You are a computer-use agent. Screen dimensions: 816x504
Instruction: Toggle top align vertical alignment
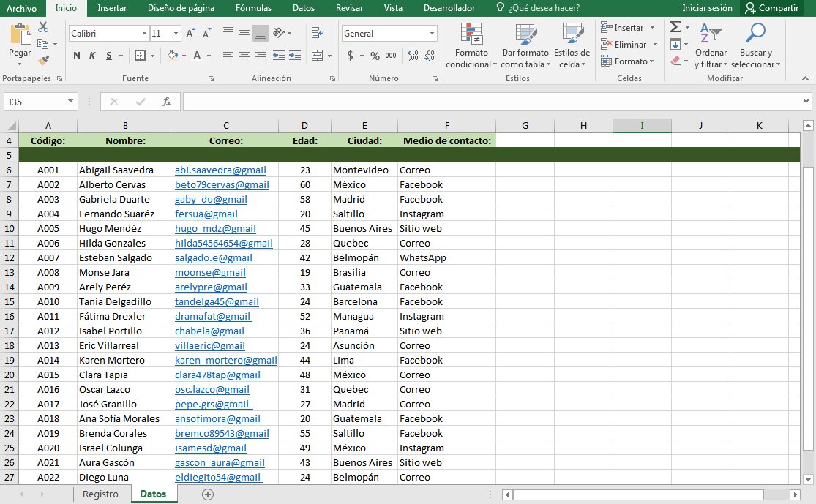tap(228, 32)
